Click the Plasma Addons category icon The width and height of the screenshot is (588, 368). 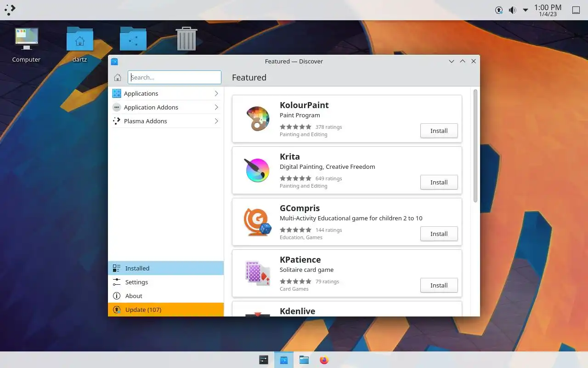coord(117,121)
